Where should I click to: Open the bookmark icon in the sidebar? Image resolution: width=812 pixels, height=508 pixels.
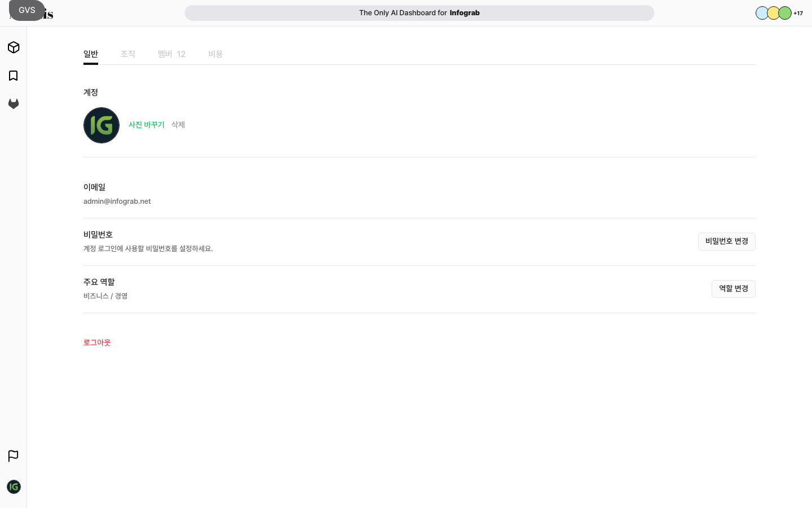[14, 76]
